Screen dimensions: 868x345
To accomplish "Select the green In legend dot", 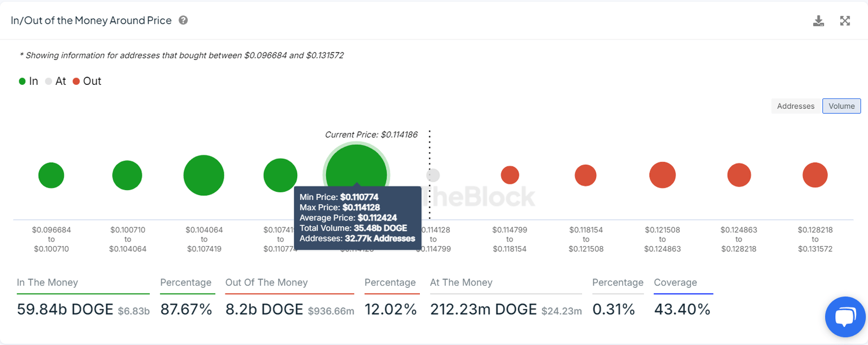I will [22, 81].
